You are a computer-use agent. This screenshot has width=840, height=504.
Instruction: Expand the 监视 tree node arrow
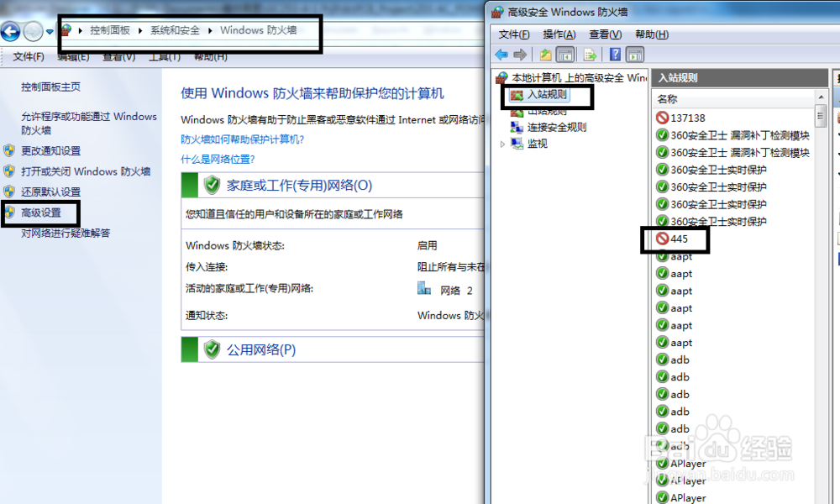[502, 144]
